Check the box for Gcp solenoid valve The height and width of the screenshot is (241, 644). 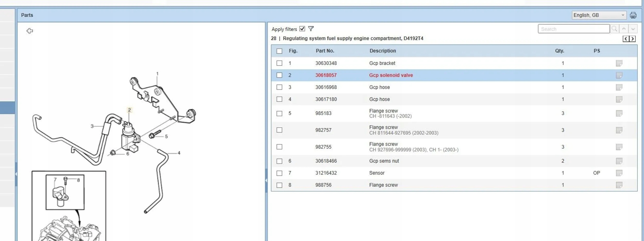279,75
